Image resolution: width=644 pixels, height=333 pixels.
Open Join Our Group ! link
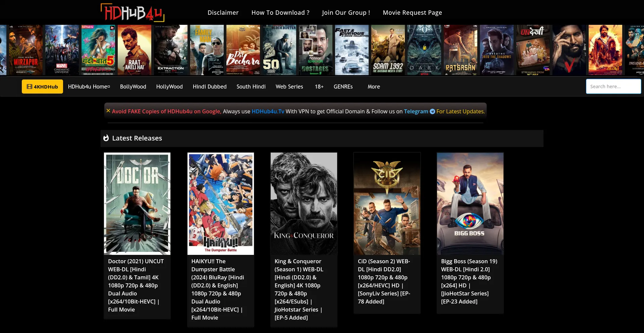point(346,13)
